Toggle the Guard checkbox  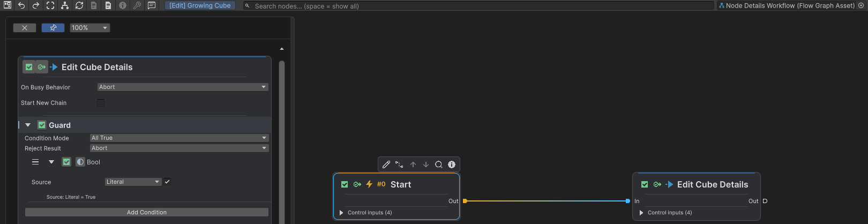(42, 125)
